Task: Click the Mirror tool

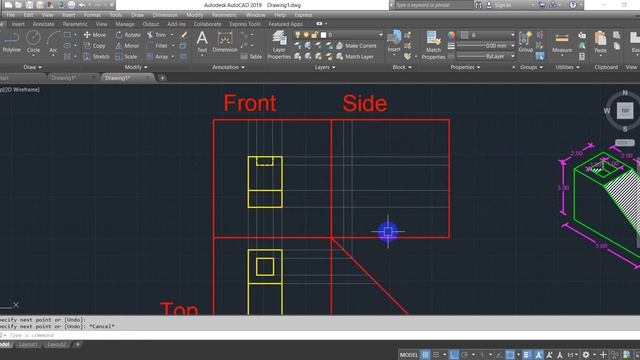Action: 127,46
